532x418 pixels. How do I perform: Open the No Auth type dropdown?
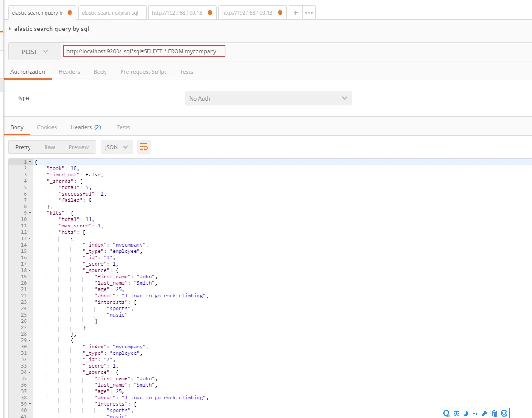click(269, 98)
